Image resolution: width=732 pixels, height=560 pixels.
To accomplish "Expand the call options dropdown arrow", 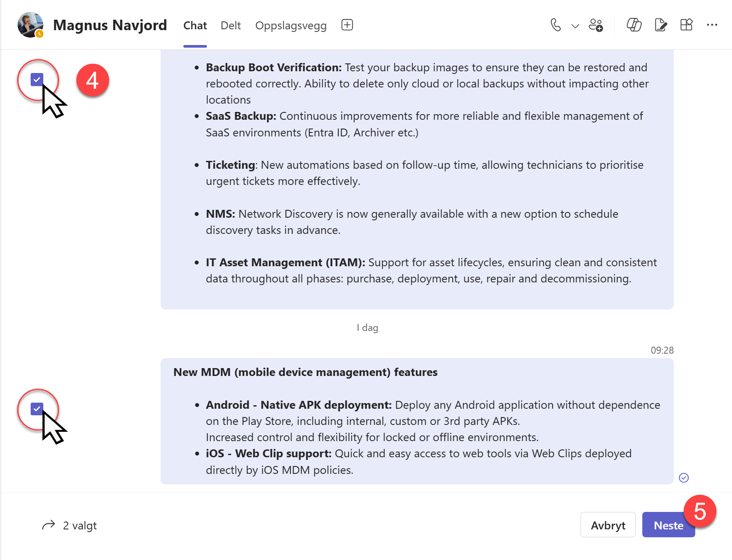I will pyautogui.click(x=575, y=26).
